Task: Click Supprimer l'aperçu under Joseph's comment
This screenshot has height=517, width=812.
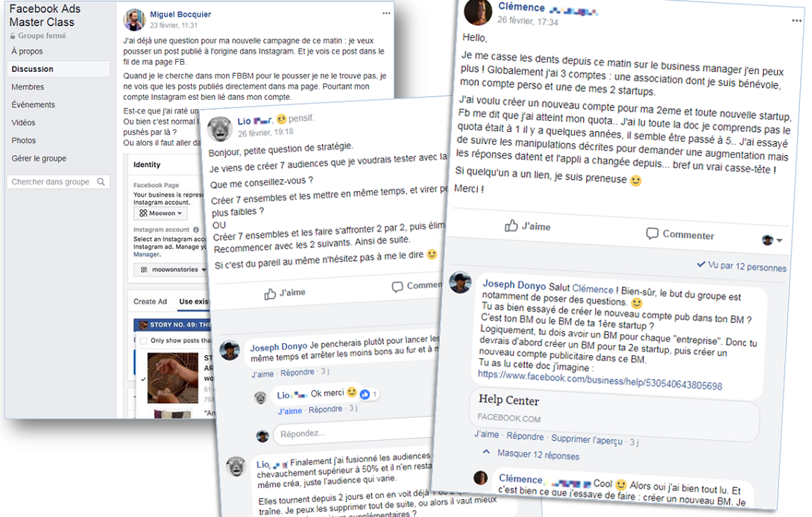Action: (587, 439)
